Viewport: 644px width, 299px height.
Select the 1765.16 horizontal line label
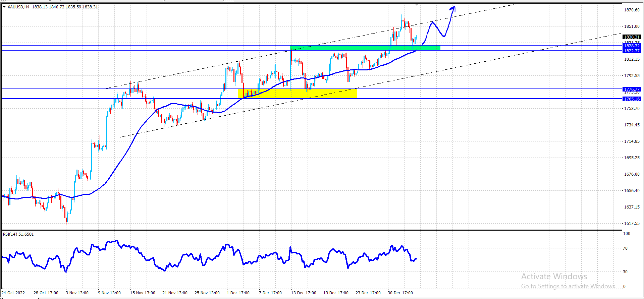tap(632, 99)
